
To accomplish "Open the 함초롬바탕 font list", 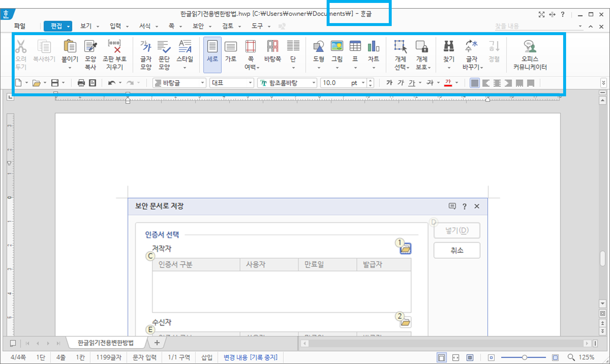I will [x=313, y=83].
